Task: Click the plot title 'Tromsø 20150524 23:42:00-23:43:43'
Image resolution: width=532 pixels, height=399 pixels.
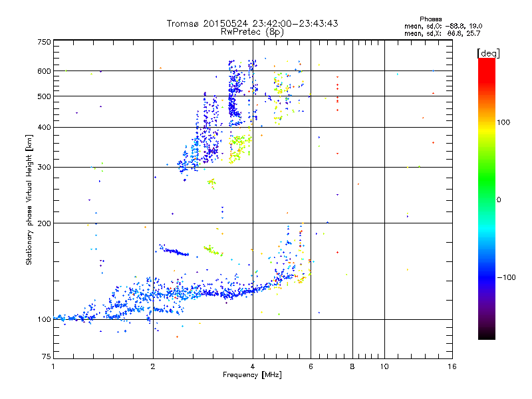Action: coord(252,23)
